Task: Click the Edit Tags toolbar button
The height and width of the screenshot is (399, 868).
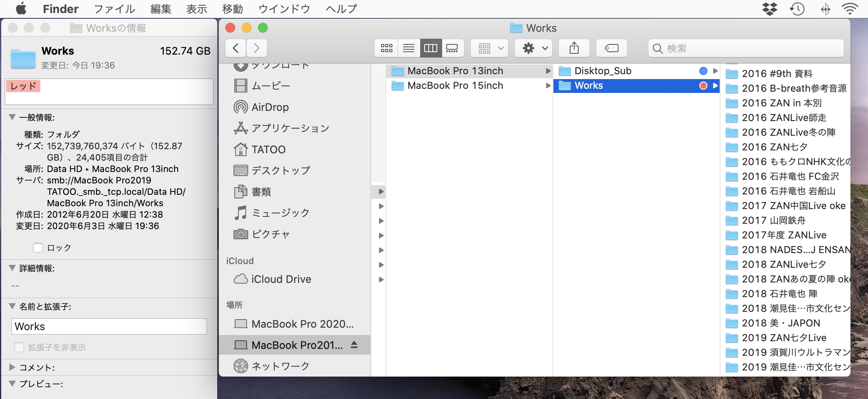Action: click(x=612, y=48)
